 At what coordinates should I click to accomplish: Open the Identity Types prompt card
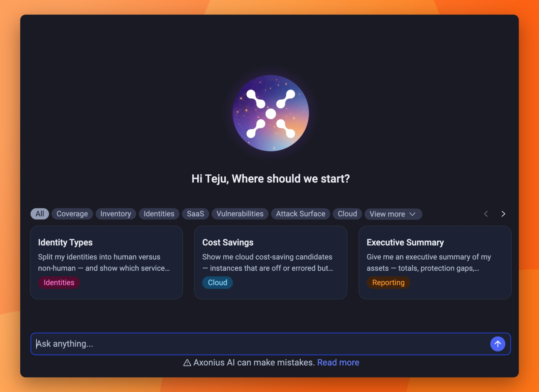(x=106, y=263)
